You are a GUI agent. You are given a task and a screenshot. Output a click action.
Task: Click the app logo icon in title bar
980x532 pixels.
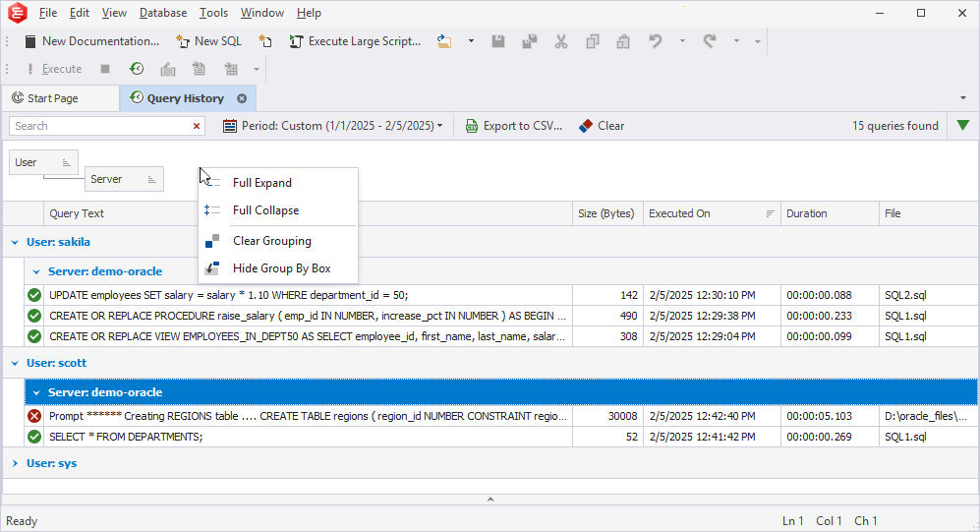pos(18,13)
